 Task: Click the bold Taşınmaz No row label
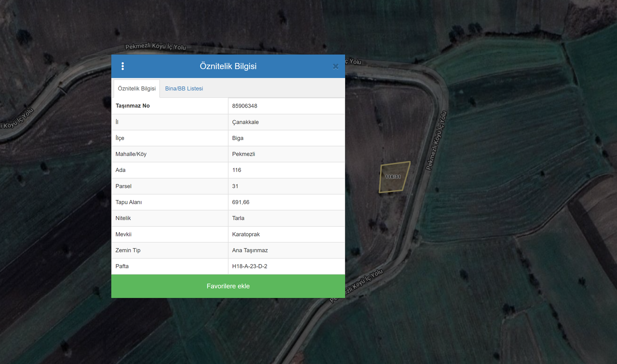tap(133, 106)
